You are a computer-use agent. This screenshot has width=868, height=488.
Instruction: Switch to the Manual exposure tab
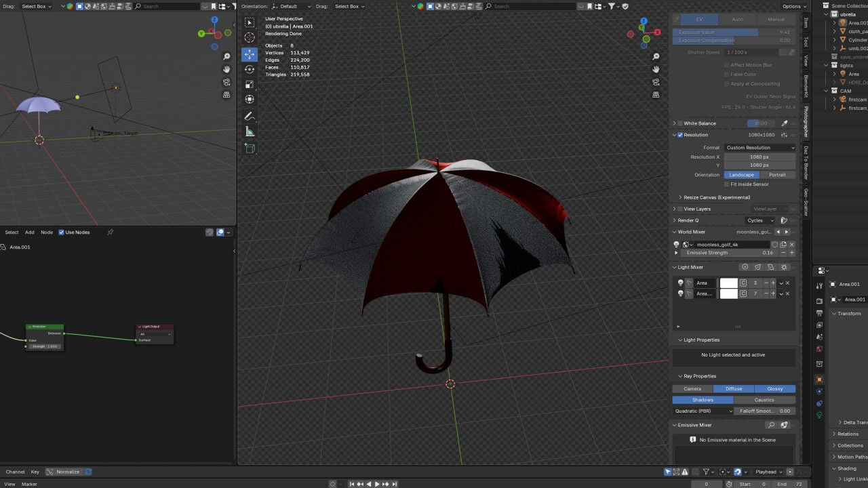click(776, 20)
